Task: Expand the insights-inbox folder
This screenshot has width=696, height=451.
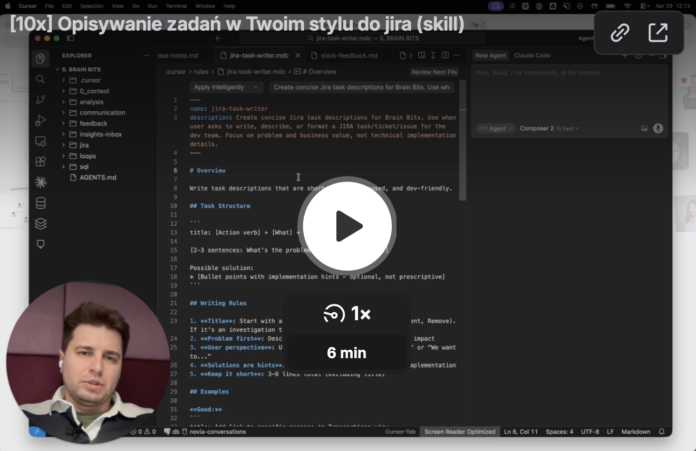Action: 100,134
